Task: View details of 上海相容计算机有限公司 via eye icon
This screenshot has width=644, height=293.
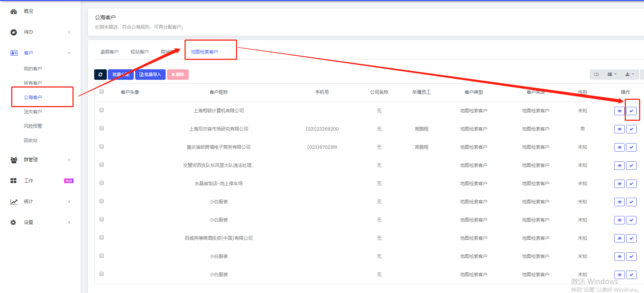Action: point(619,111)
